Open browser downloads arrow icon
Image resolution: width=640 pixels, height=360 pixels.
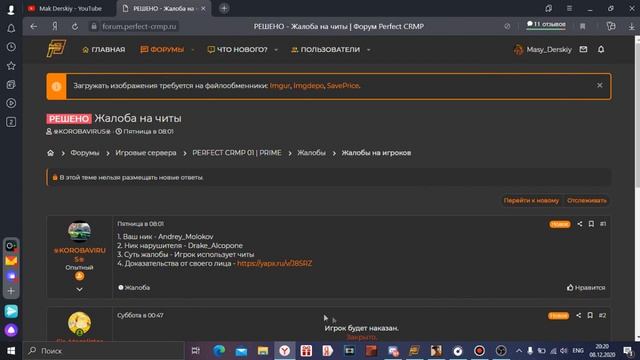tap(631, 26)
